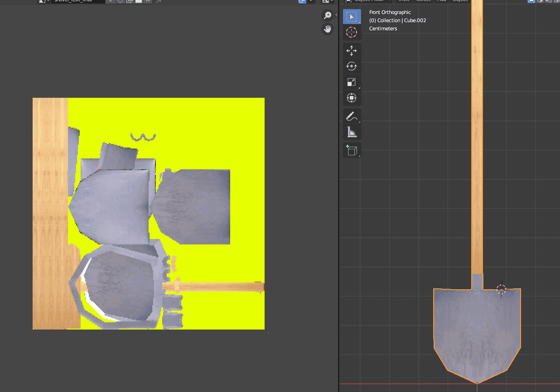Open the Object menu in 3D viewport
Image resolution: width=560 pixels, height=392 pixels.
pyautogui.click(x=460, y=1)
